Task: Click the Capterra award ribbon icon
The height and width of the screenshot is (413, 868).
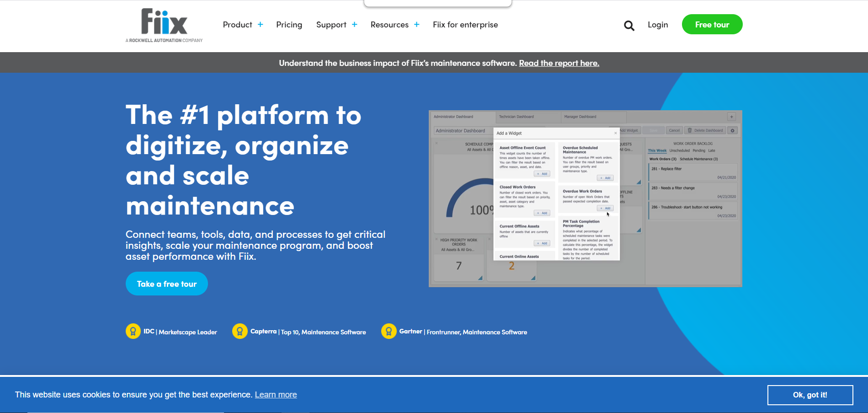Action: (x=240, y=331)
